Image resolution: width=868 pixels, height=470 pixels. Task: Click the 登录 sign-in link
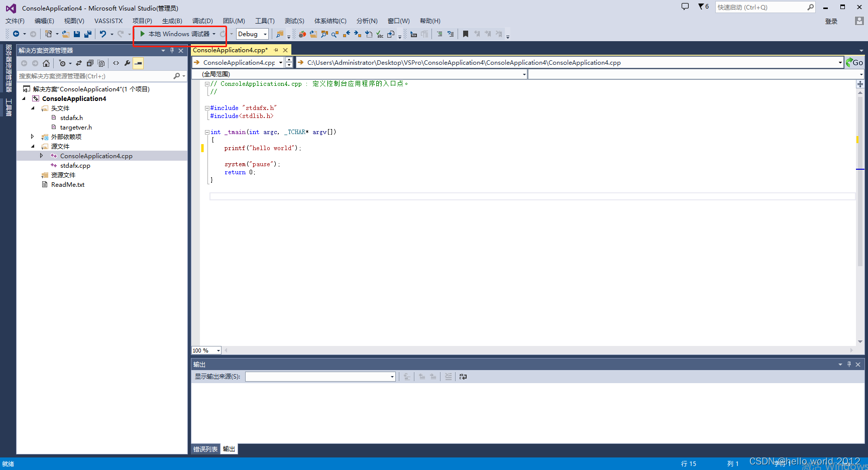coord(831,22)
